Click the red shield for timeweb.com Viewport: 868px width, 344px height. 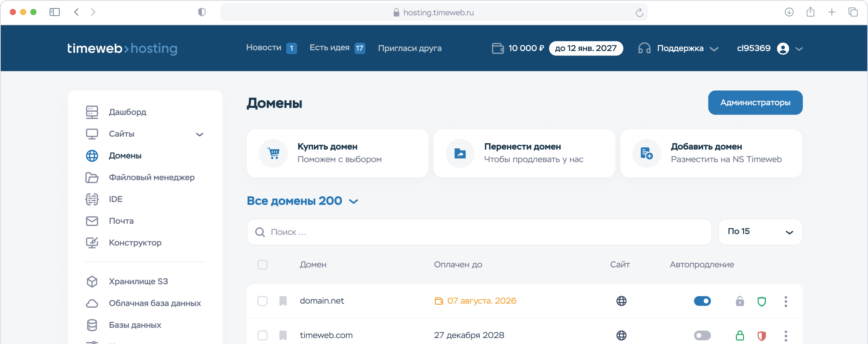click(761, 336)
